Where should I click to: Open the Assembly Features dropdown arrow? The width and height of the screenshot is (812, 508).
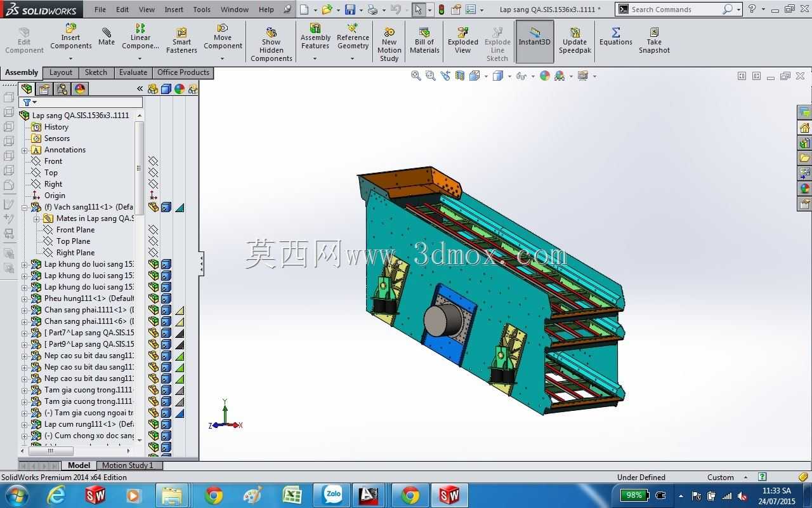[315, 58]
